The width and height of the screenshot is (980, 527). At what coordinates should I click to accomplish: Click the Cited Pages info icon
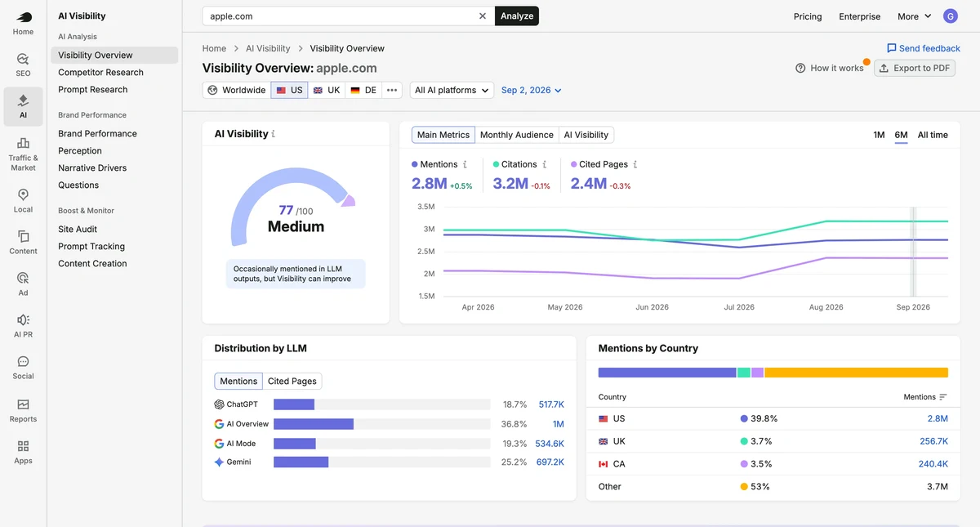pos(635,164)
